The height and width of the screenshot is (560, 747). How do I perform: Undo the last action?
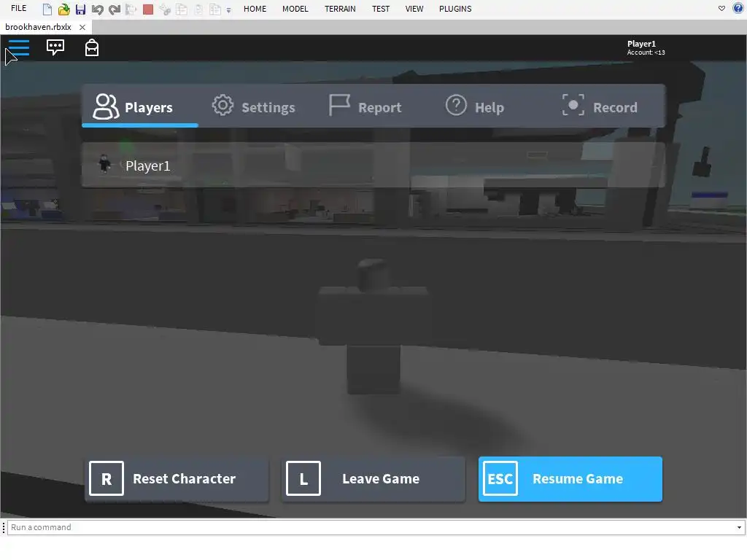coord(97,9)
